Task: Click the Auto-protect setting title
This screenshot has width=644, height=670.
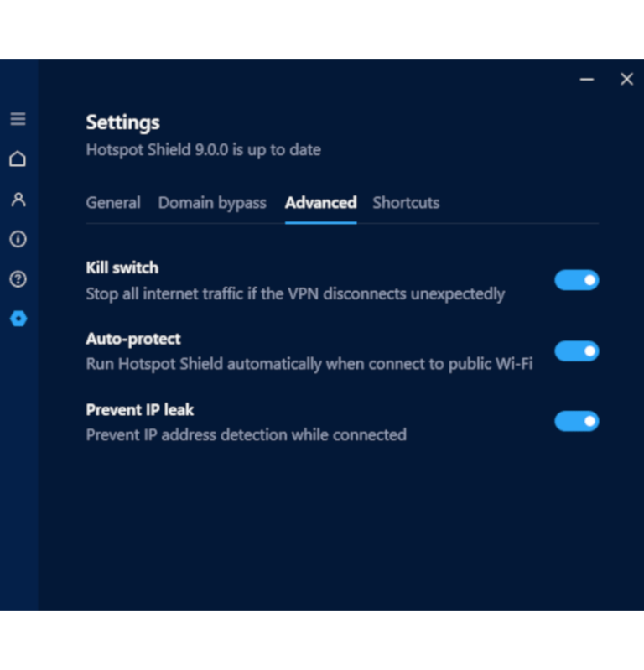Action: [x=133, y=339]
